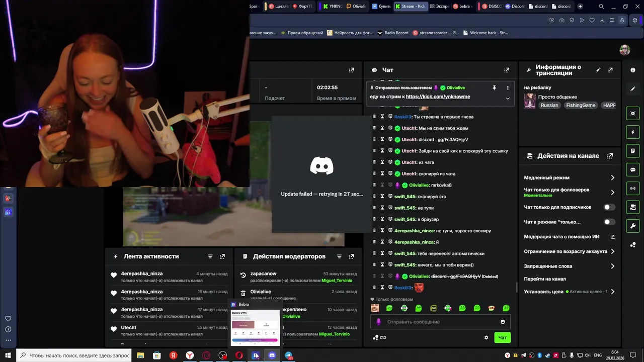Screen dimensions: 644x362
Task: Pop out the Chat panel
Action: (x=507, y=70)
